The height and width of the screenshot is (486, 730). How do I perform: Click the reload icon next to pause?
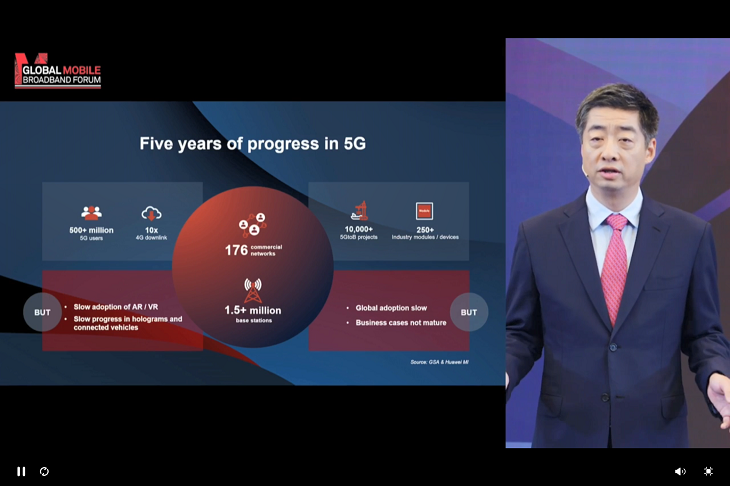point(45,471)
